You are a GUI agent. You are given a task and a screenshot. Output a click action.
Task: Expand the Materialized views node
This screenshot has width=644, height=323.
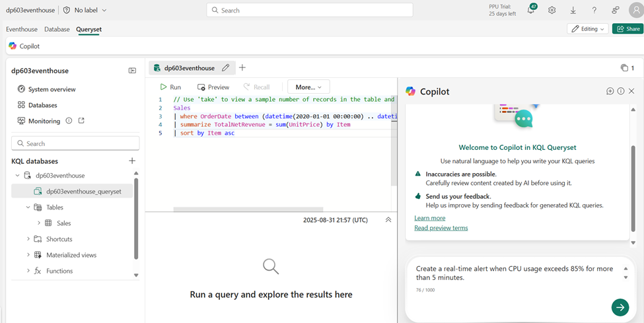coord(28,255)
